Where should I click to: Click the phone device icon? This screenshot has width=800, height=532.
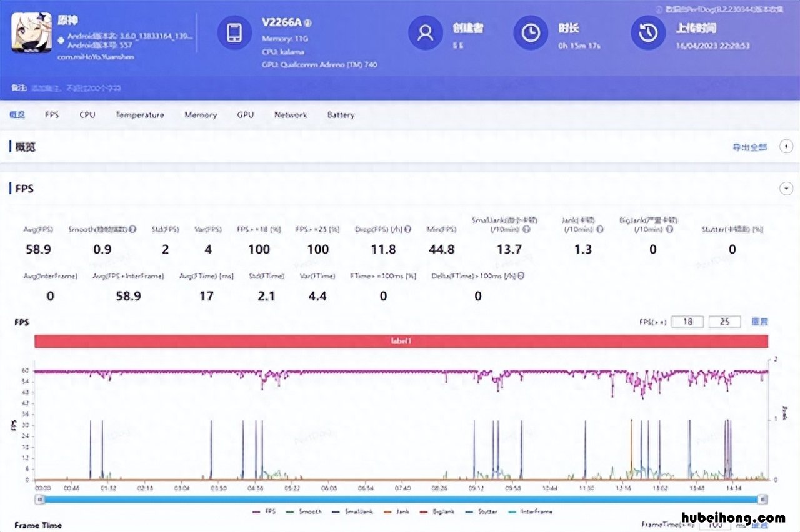coord(234,32)
